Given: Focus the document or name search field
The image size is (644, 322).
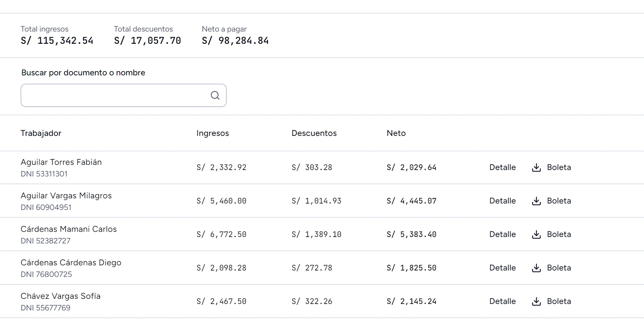Looking at the screenshot, I should pyautogui.click(x=124, y=95).
